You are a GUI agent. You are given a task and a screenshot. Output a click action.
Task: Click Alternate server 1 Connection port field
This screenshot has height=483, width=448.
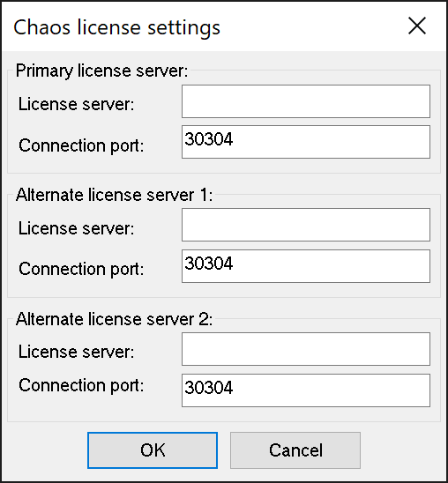click(x=306, y=266)
